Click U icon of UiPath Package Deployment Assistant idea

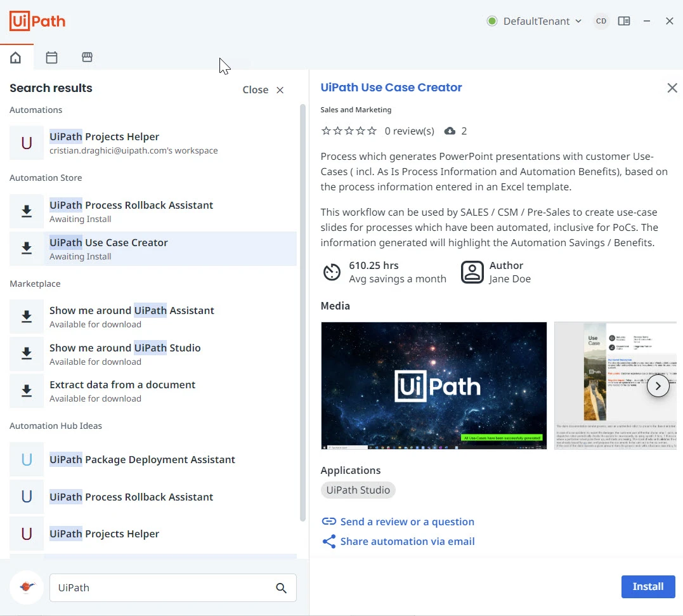click(x=27, y=459)
